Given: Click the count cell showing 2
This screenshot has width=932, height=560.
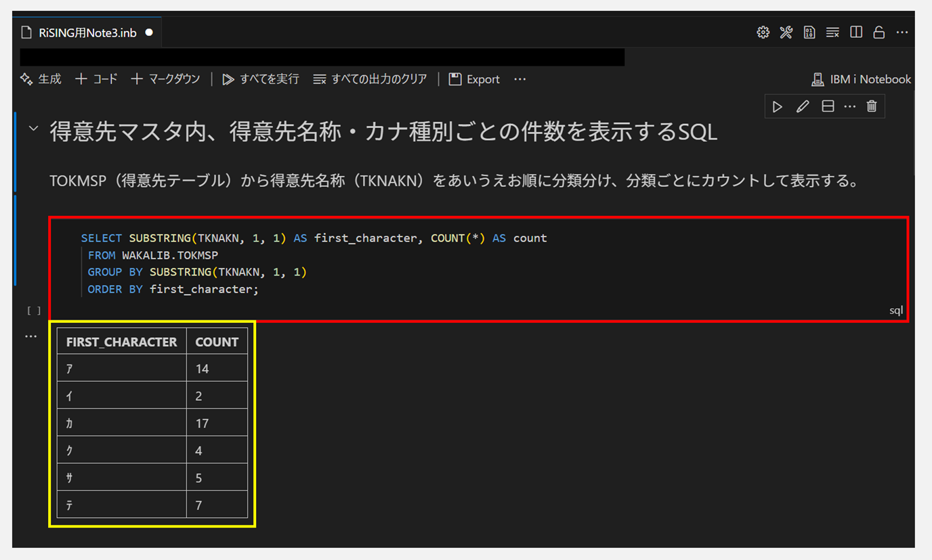Looking at the screenshot, I should 217,396.
